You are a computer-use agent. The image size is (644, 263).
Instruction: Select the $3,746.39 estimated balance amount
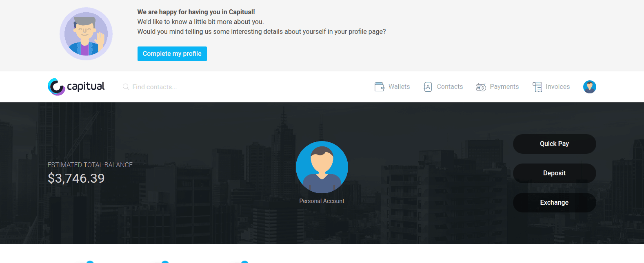(x=76, y=178)
